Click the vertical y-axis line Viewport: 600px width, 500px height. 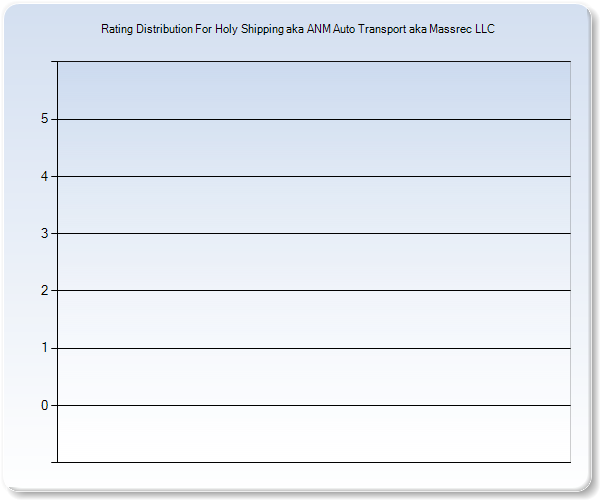[57, 262]
